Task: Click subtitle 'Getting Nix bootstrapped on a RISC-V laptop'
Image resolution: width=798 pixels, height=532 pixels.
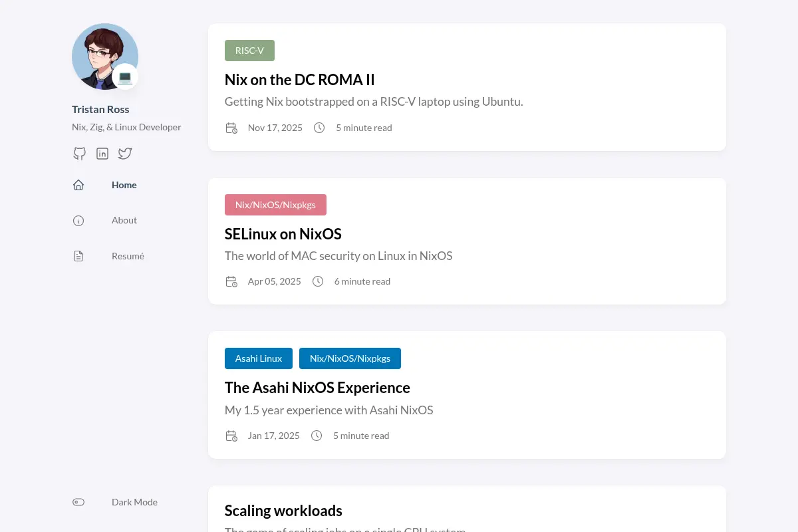Action: tap(374, 102)
